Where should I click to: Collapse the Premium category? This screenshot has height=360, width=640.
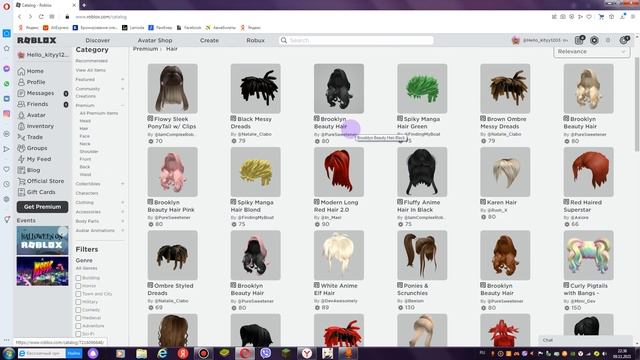pos(122,105)
